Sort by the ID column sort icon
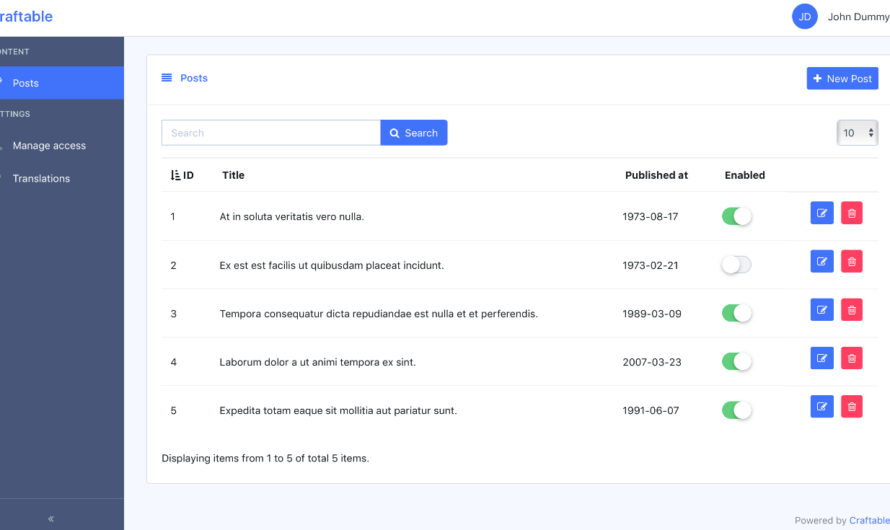The image size is (890, 530). coord(176,175)
